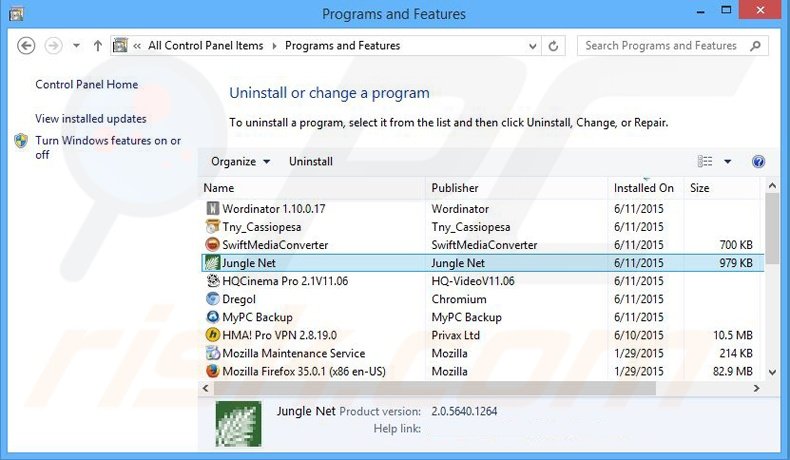Change the view layout icon
Image resolution: width=790 pixels, height=460 pixels.
point(705,162)
